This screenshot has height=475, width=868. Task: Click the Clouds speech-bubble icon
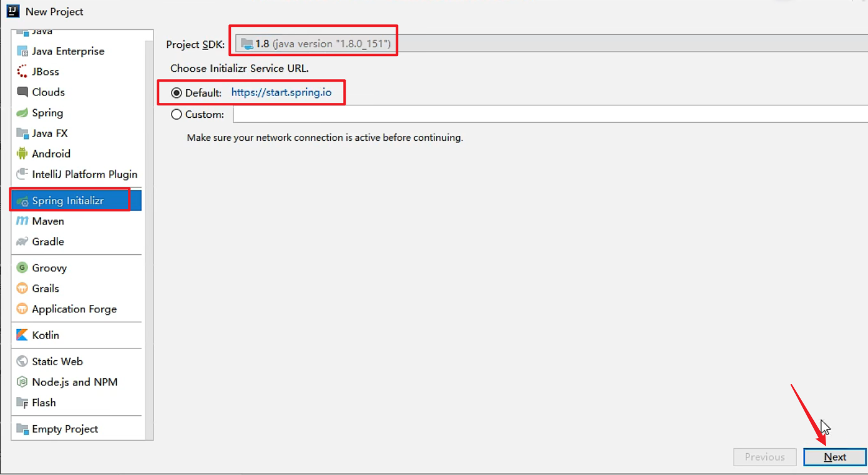pyautogui.click(x=22, y=92)
